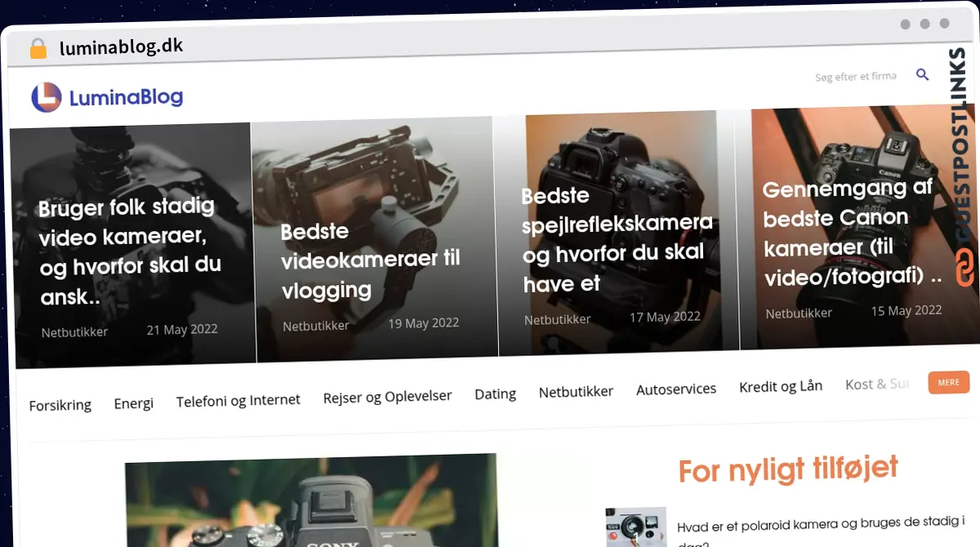The image size is (980, 547).
Task: Click the LuminaBlog site title text
Action: pos(126,98)
